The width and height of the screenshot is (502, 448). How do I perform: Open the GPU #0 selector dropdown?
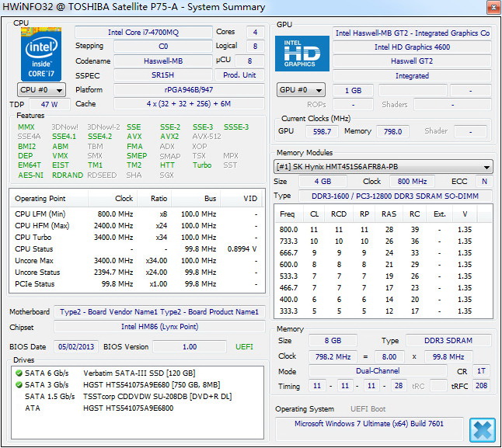pyautogui.click(x=301, y=90)
